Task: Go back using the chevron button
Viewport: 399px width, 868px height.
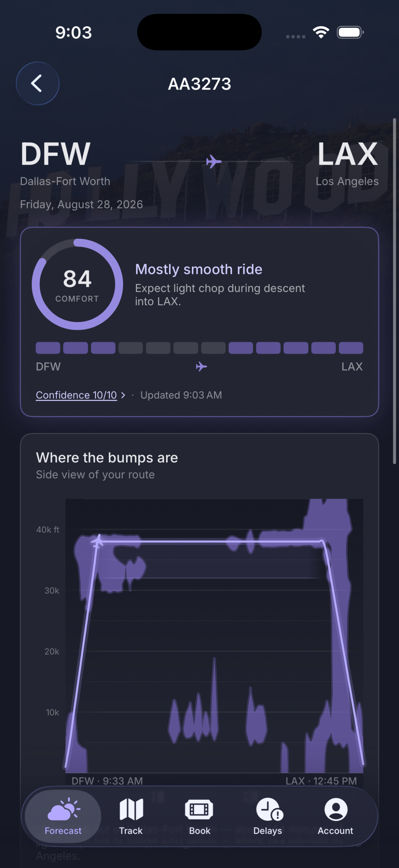Action: coord(38,83)
